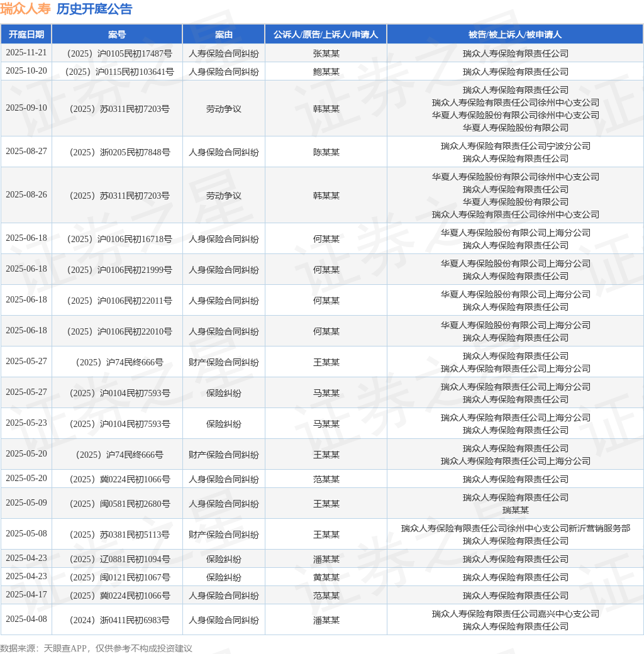Click case number 沪0106民初22010号
Screen dimensions: 644x654
click(119, 331)
